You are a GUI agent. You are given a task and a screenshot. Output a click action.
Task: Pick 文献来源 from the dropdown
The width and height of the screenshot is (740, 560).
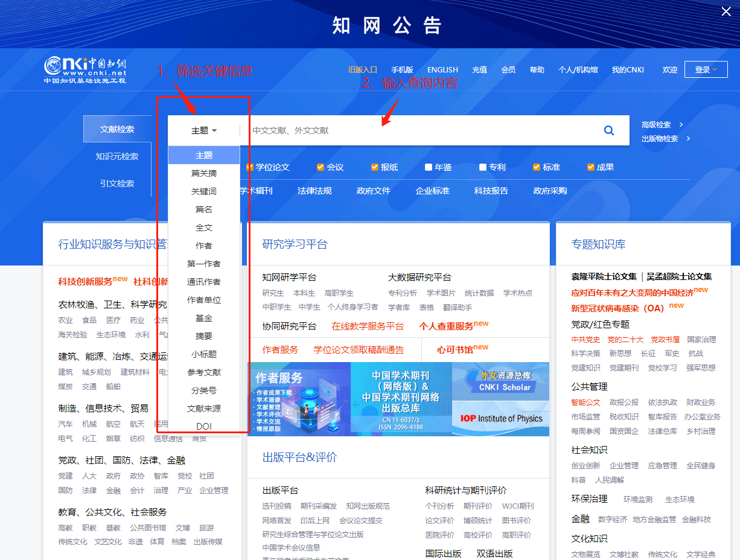[x=204, y=409]
